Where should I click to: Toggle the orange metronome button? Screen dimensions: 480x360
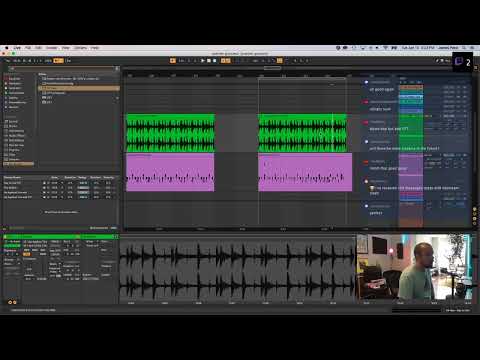59,61
